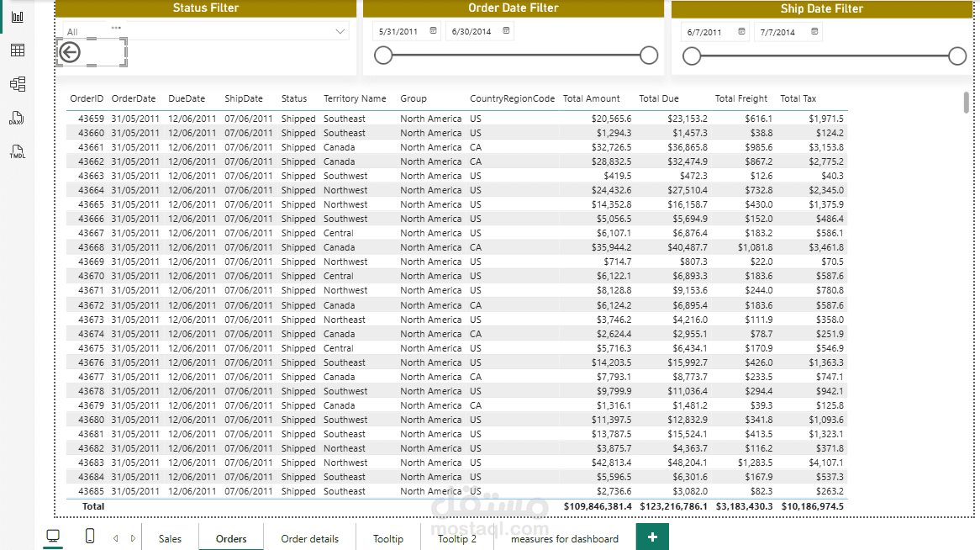Viewport: 980px width, 550px height.
Task: Open TMDL view icon
Action: [17, 151]
